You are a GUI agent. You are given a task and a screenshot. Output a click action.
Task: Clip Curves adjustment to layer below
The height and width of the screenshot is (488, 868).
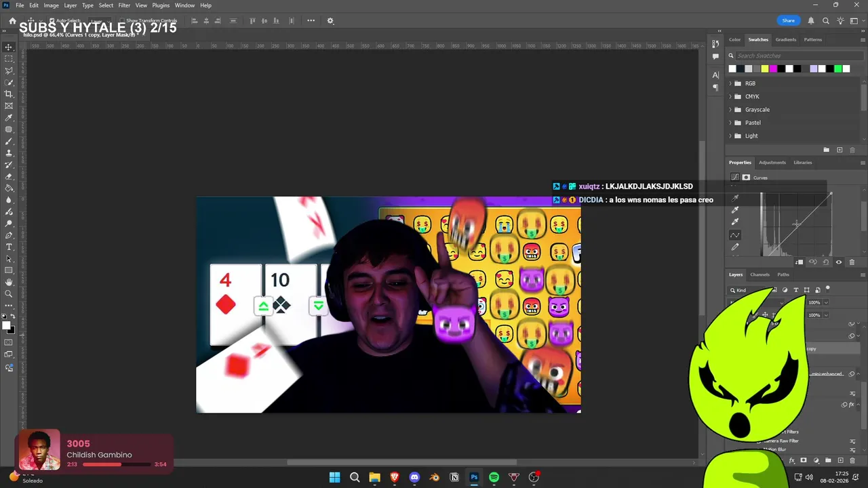[800, 262]
